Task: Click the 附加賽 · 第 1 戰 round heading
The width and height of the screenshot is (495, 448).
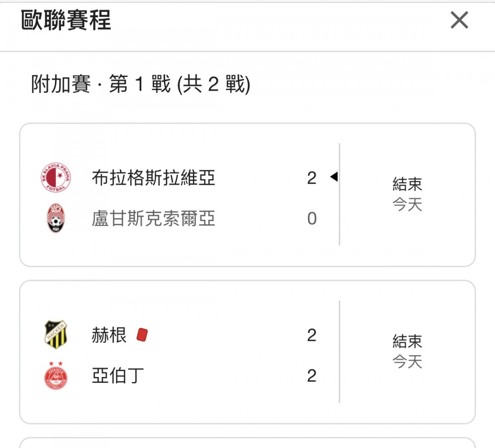Action: 141,84
